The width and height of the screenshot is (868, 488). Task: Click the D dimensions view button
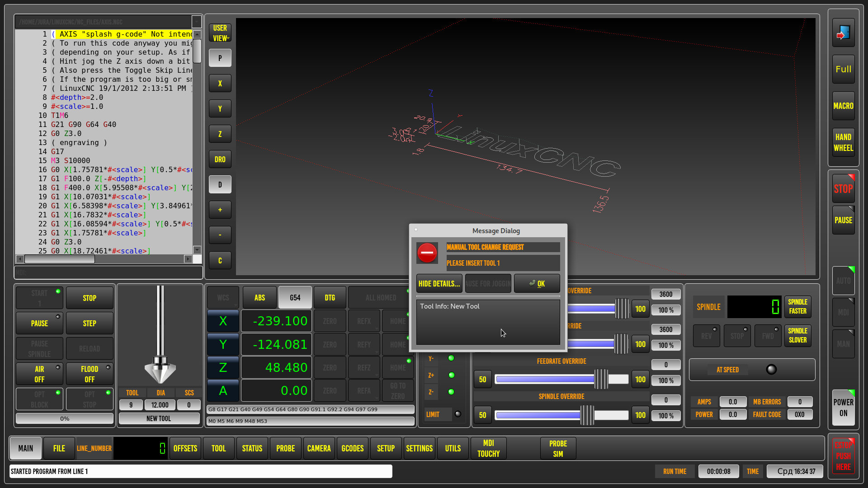pos(220,185)
